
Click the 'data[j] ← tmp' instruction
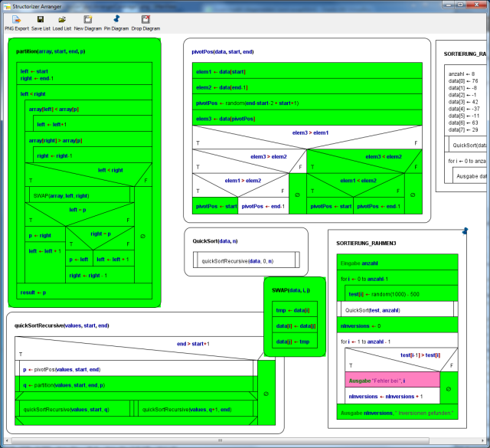(x=295, y=341)
